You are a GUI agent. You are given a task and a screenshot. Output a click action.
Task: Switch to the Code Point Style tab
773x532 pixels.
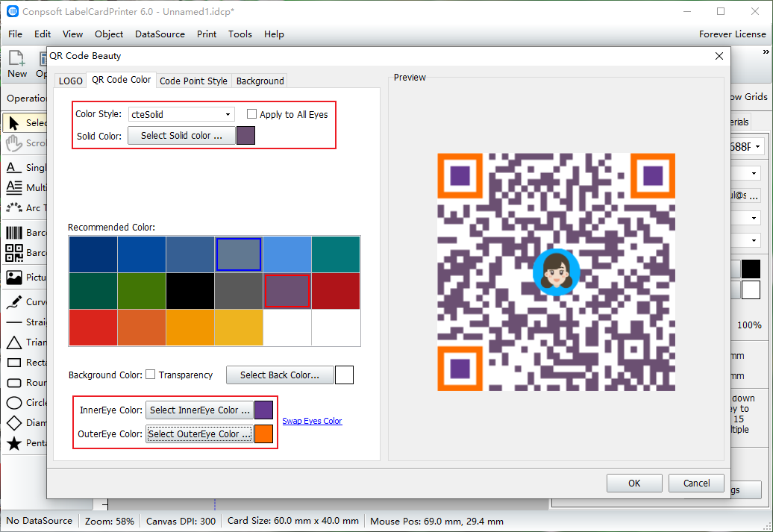pos(194,81)
